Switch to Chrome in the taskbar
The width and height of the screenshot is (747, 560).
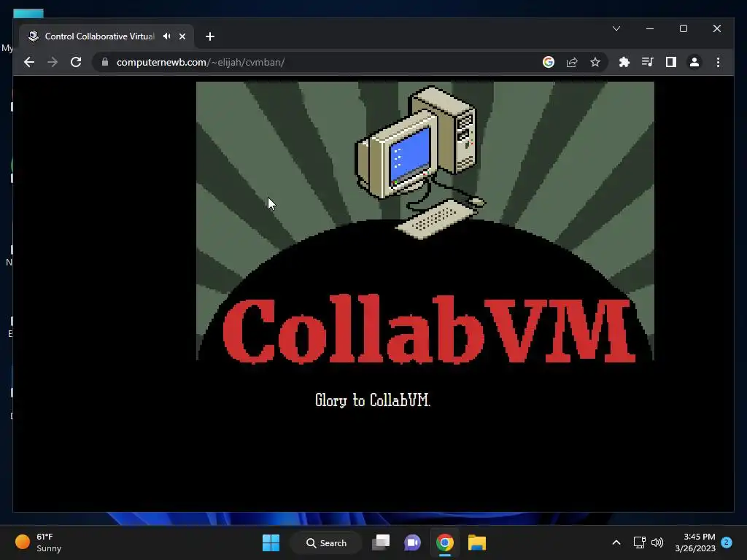tap(444, 542)
